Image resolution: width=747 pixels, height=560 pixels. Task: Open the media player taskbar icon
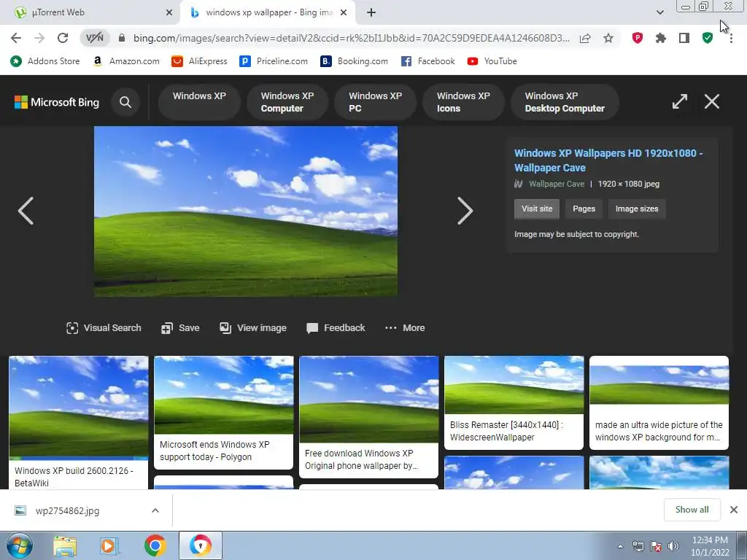[108, 545]
